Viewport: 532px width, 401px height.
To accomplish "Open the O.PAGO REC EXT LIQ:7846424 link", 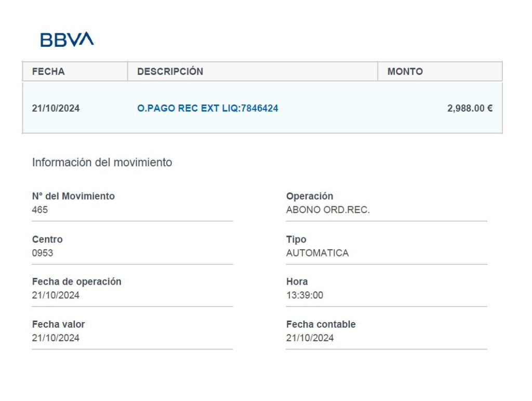I will click(x=207, y=109).
